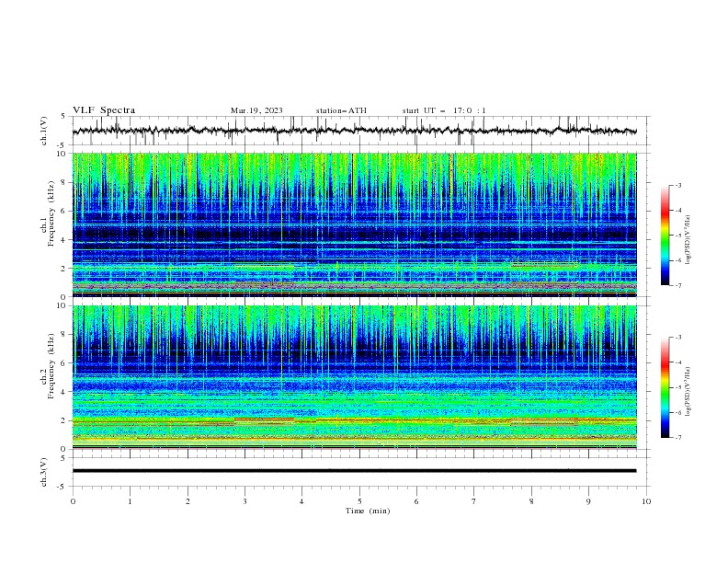Click the ch.1 spectrogram color scale bar
Viewport: 728px width, 563px height.
pos(665,236)
